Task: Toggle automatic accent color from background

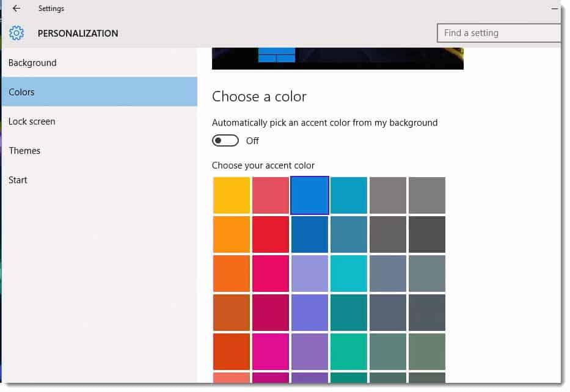Action: pyautogui.click(x=225, y=140)
